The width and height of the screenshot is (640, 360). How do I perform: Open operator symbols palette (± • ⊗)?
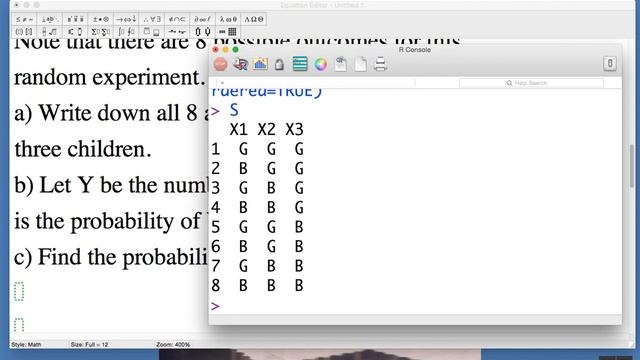[100, 19]
